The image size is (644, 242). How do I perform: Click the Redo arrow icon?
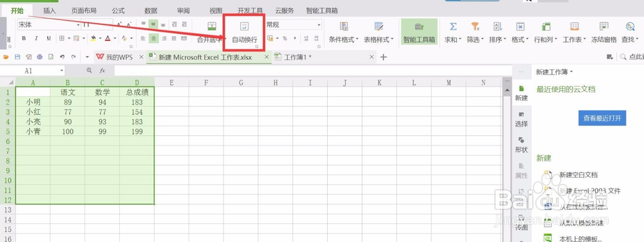[73, 57]
